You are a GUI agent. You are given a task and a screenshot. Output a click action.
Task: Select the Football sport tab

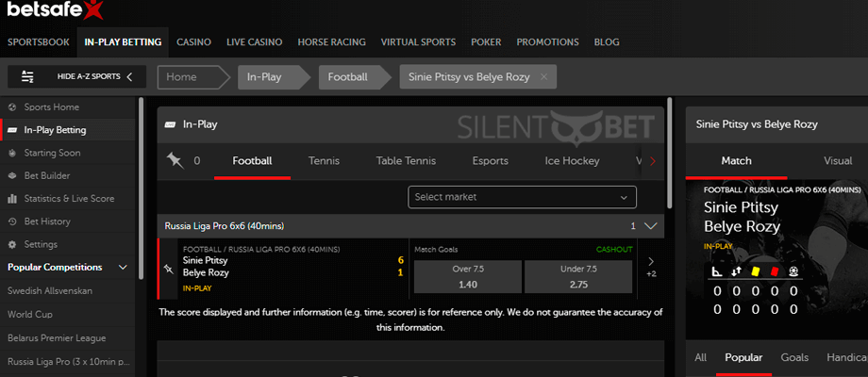point(252,161)
